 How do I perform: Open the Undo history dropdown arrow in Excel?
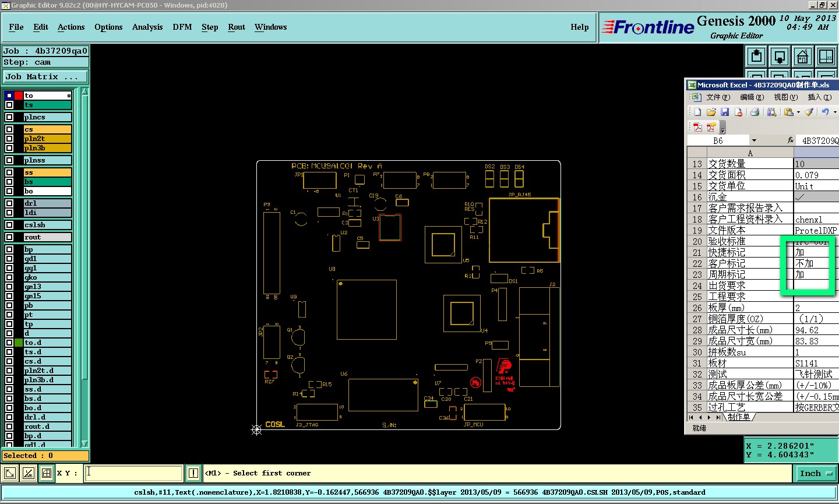pyautogui.click(x=835, y=112)
